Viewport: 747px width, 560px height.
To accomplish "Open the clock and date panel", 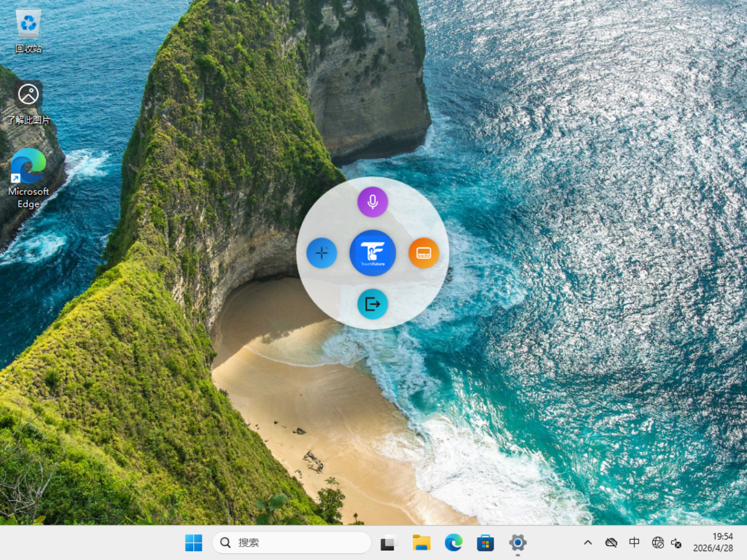I will (713, 542).
